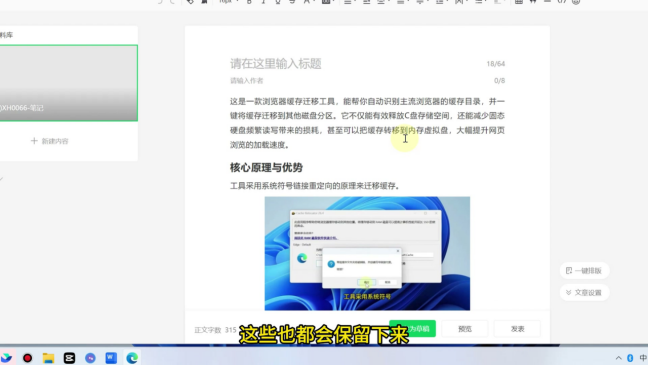This screenshot has height=365, width=648.
Task: Toggle bold formatting in the editor toolbar
Action: click(x=249, y=2)
